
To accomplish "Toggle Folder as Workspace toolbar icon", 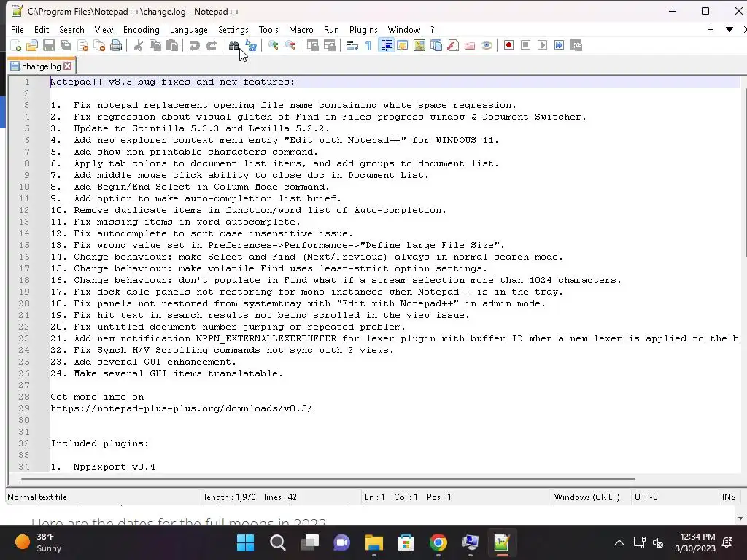I will click(x=470, y=46).
